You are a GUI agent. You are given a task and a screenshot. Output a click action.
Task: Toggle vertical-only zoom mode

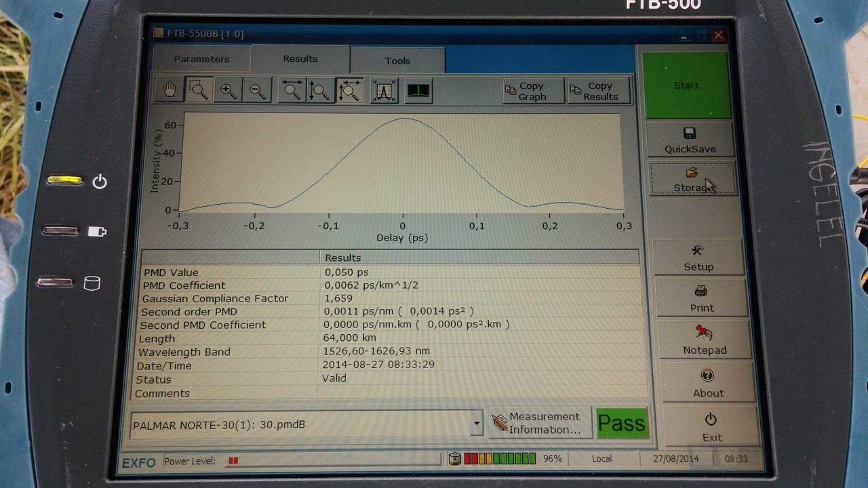click(x=320, y=90)
